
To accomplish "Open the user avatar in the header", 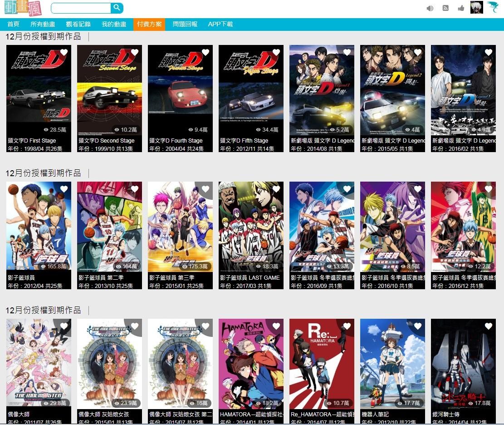I will click(x=477, y=7).
